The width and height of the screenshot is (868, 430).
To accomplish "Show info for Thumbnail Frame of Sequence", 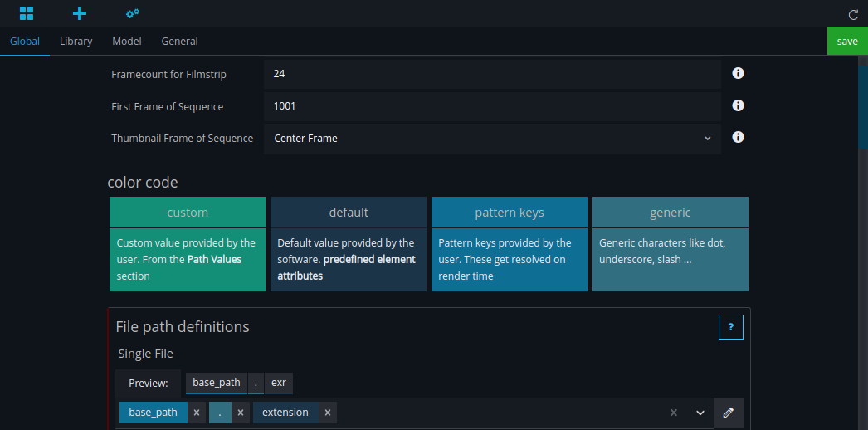I will pyautogui.click(x=738, y=138).
